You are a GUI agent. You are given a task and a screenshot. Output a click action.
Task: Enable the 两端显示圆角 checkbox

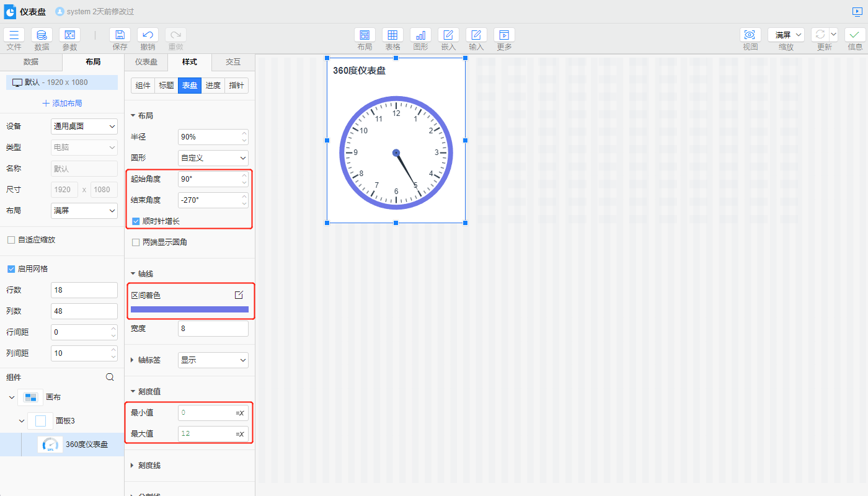pos(136,242)
